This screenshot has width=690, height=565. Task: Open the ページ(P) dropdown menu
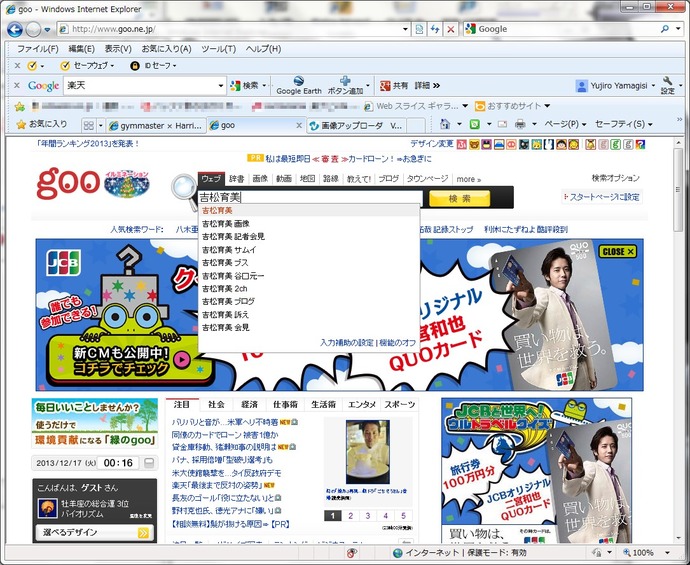click(x=565, y=125)
